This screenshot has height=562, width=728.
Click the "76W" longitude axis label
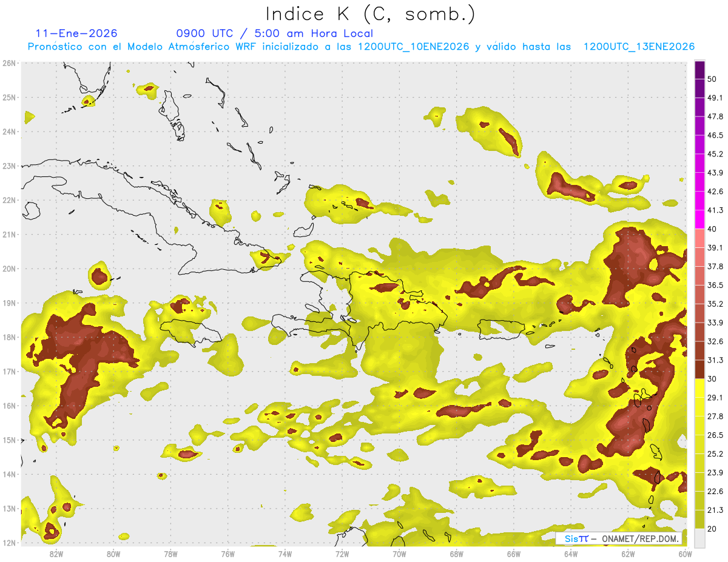pyautogui.click(x=227, y=554)
